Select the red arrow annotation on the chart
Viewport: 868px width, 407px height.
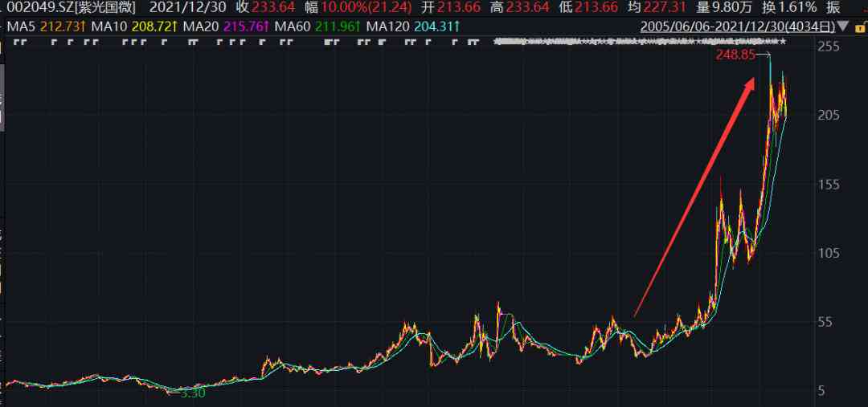(x=694, y=197)
